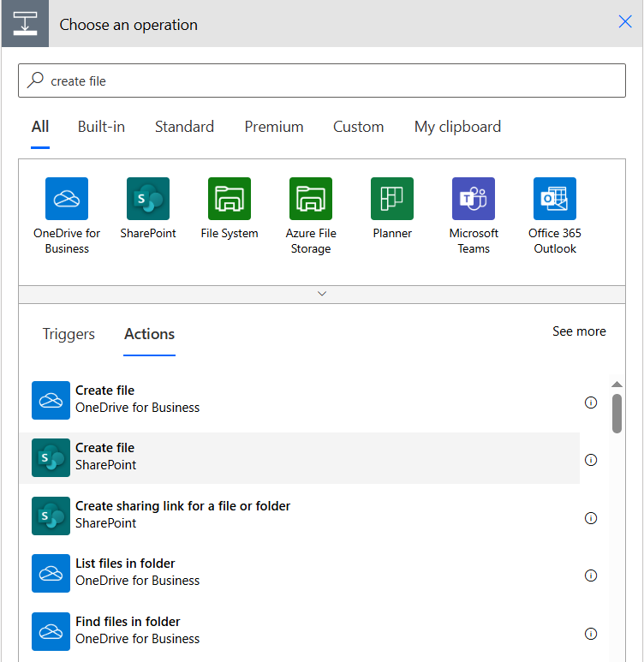Select the Actions tab

click(150, 334)
